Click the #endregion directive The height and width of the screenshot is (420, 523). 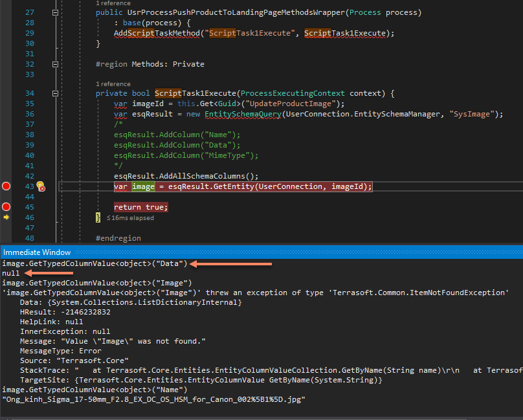118,238
